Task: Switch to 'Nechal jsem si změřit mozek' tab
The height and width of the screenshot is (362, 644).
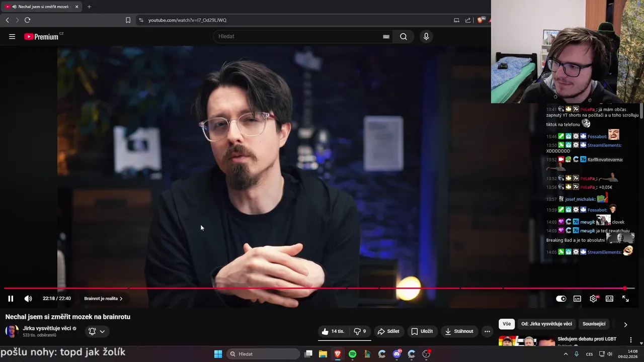Action: point(42,7)
